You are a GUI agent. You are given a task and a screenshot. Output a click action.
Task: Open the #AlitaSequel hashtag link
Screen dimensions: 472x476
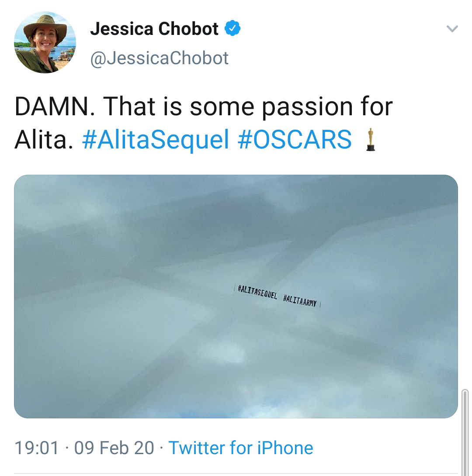[x=156, y=140]
